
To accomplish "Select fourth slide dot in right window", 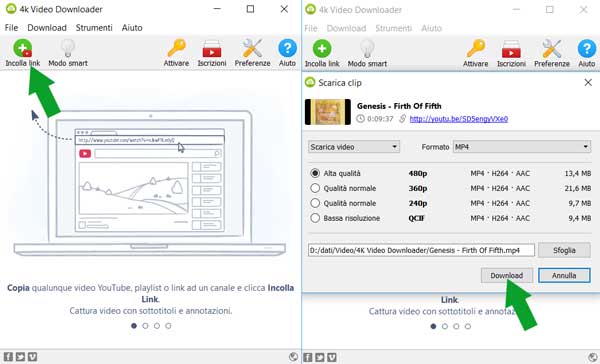I will [468, 326].
